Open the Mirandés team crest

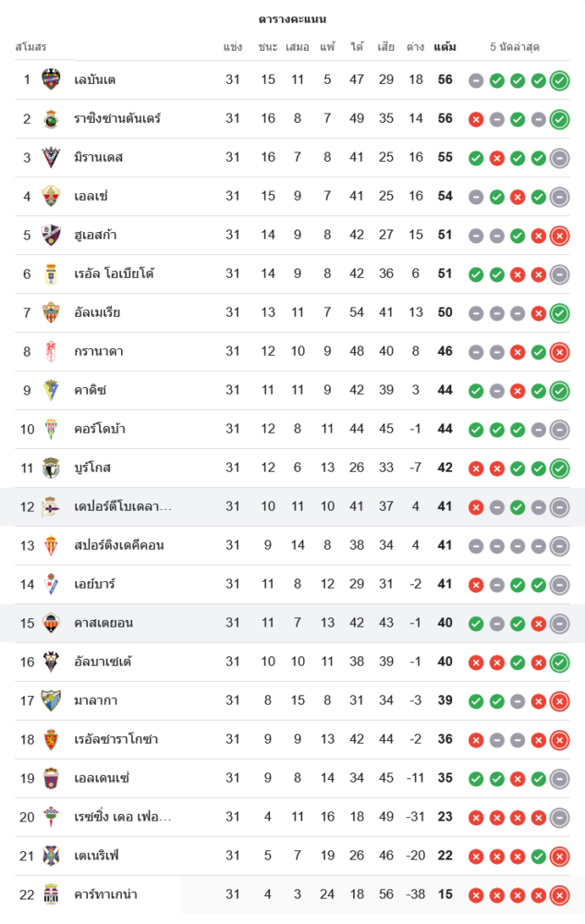[51, 157]
